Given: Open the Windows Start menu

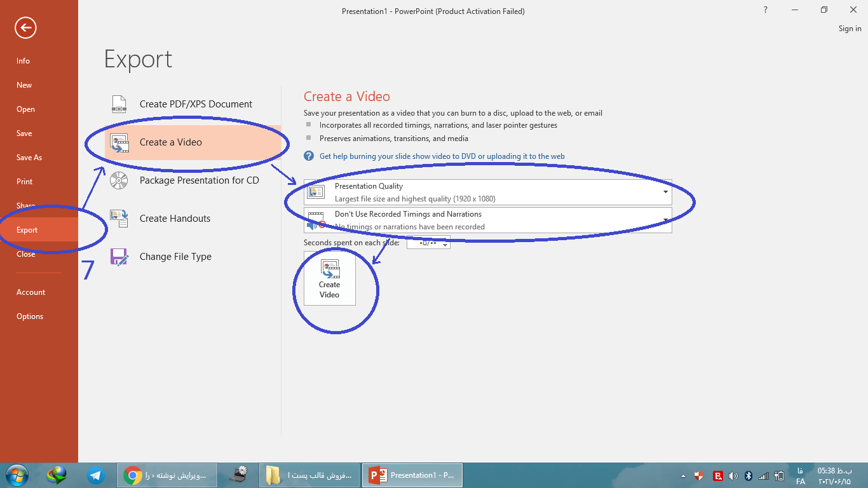Looking at the screenshot, I should click(17, 475).
